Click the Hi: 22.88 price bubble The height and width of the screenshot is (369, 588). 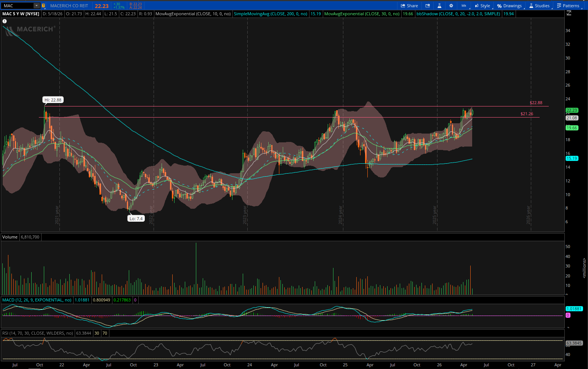(x=53, y=100)
